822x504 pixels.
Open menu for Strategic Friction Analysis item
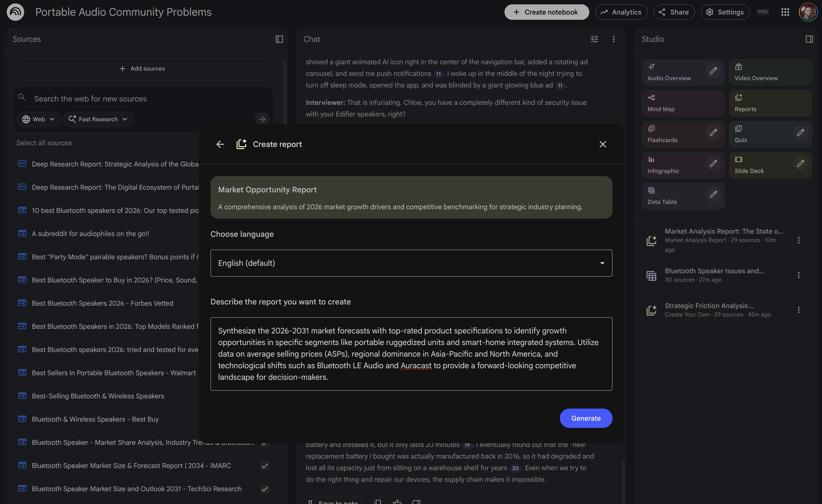tap(799, 310)
